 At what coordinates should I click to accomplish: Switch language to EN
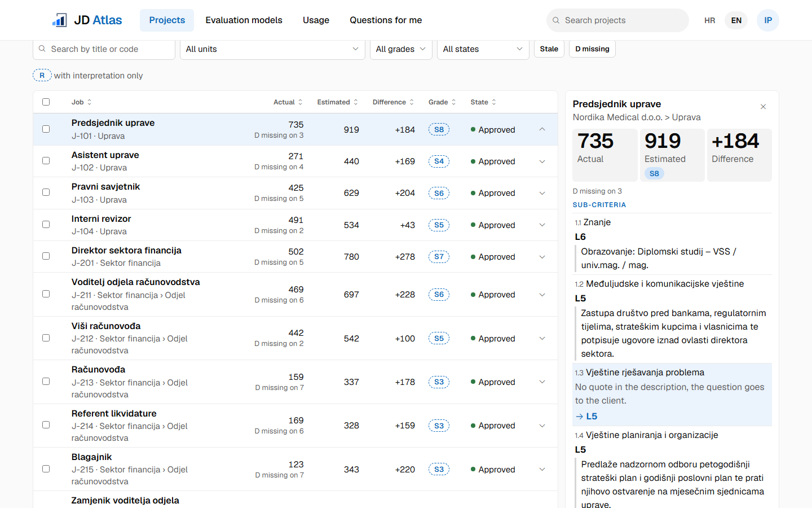pyautogui.click(x=736, y=20)
